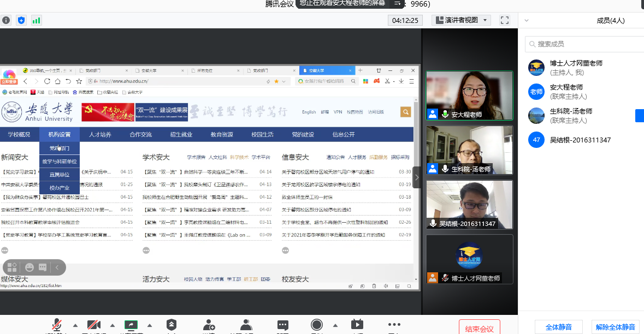This screenshot has height=334, width=644.
Task: Click the record circle icon
Action: (x=317, y=325)
